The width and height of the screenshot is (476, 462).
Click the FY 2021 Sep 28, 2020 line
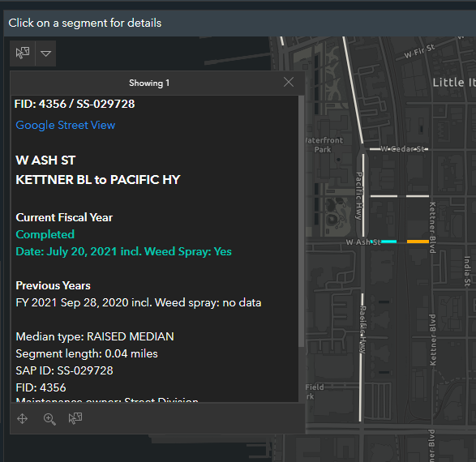click(139, 302)
